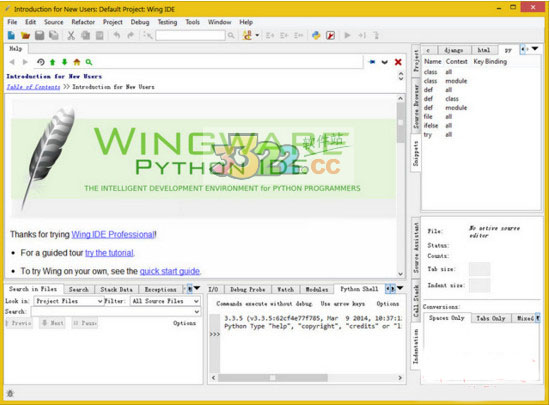
Task: Click the Copy toolbar icon
Action: click(x=86, y=35)
